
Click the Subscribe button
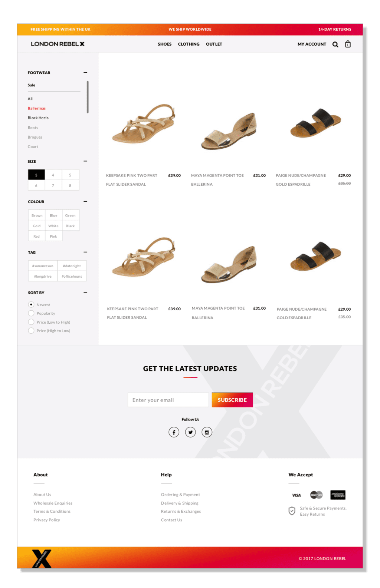click(x=232, y=400)
